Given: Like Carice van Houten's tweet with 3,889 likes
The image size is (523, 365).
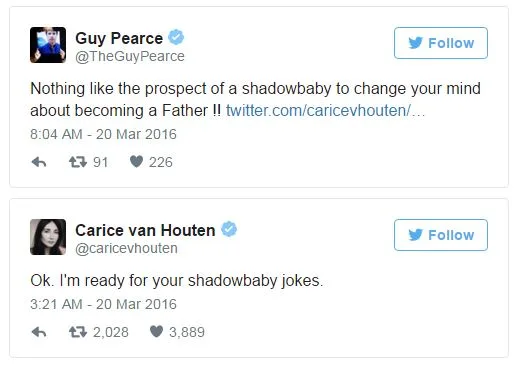Looking at the screenshot, I should click(x=156, y=332).
